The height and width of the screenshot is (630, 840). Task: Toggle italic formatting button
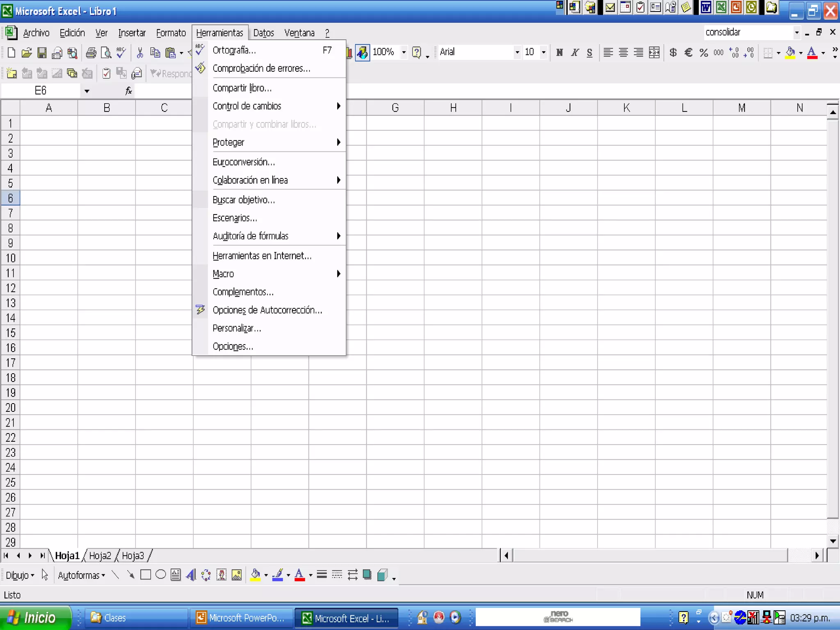click(575, 52)
